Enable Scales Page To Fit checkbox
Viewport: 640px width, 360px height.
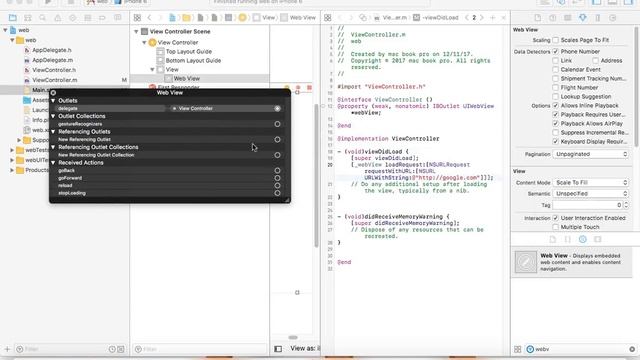[x=556, y=40]
